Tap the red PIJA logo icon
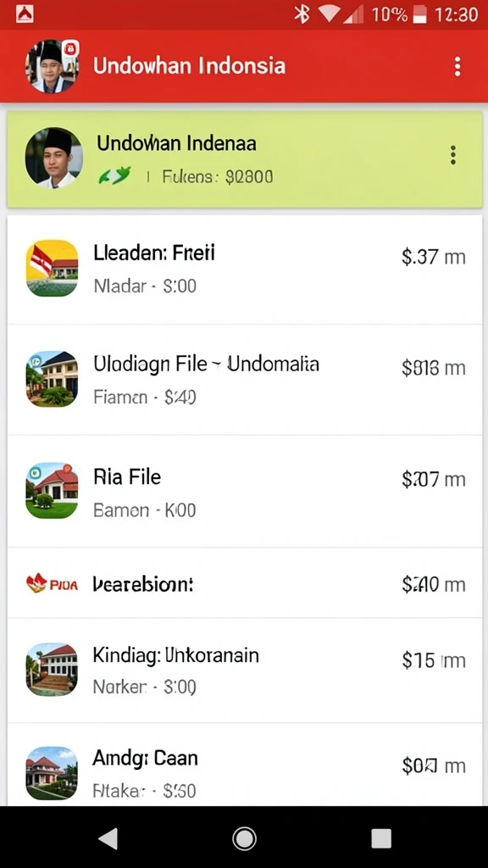 (52, 583)
